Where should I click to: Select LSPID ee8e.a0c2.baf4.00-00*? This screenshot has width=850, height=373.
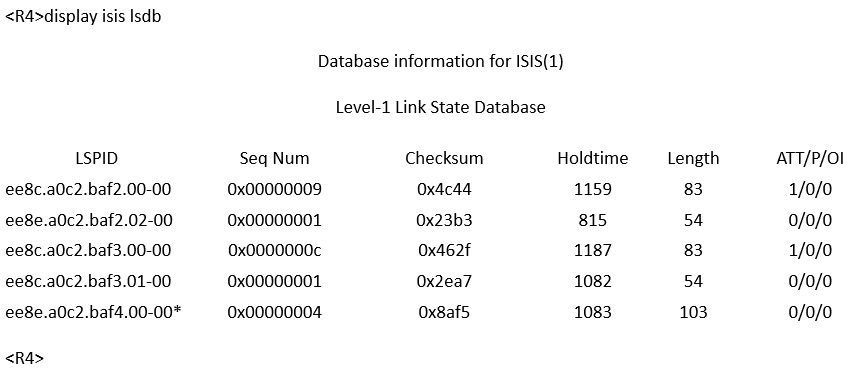pos(93,312)
